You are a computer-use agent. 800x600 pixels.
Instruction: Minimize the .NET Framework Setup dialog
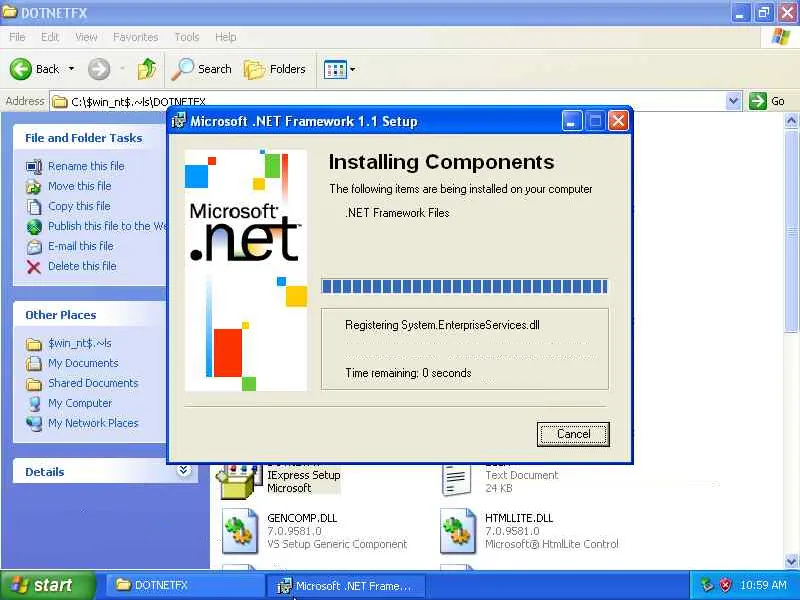[x=571, y=121]
